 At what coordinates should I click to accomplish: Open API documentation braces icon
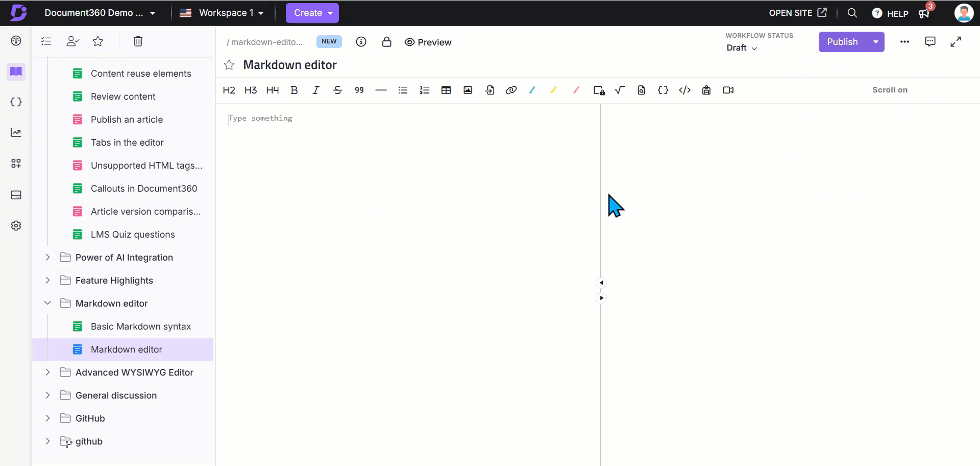point(16,102)
